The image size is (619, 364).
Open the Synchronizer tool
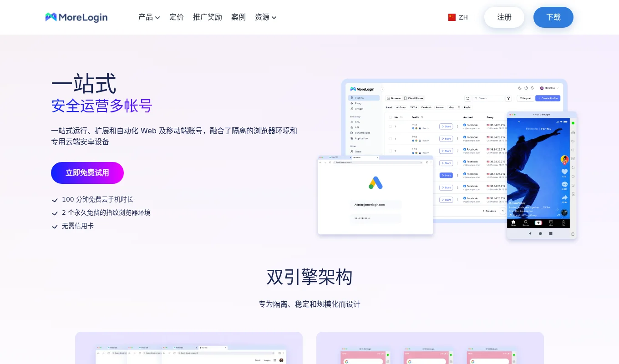(x=362, y=133)
